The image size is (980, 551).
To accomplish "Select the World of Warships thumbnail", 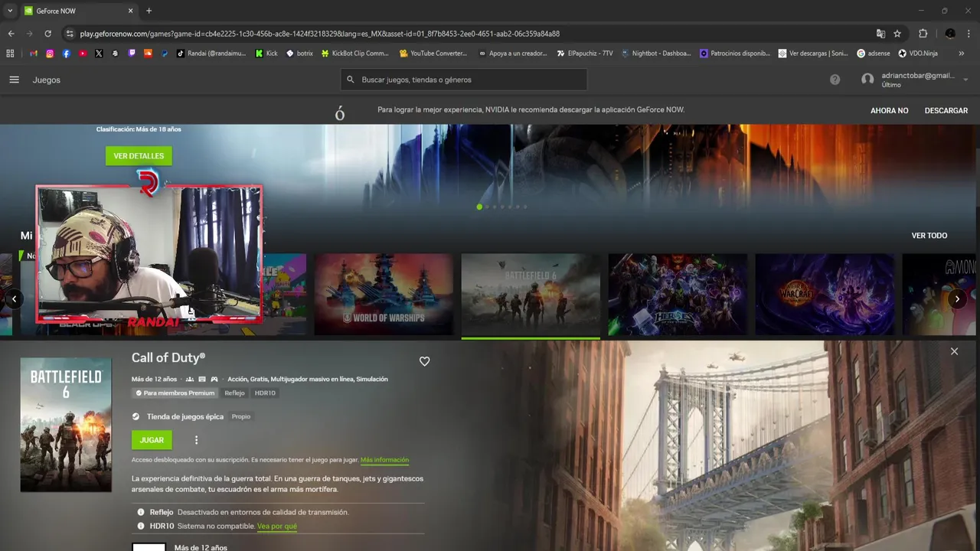I will point(384,295).
